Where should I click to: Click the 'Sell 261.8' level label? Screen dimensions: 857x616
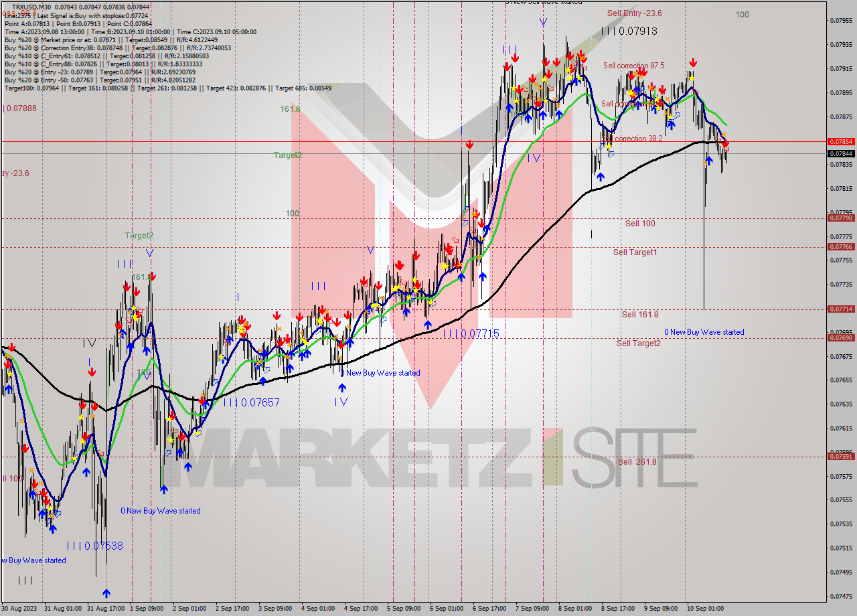[x=637, y=461]
